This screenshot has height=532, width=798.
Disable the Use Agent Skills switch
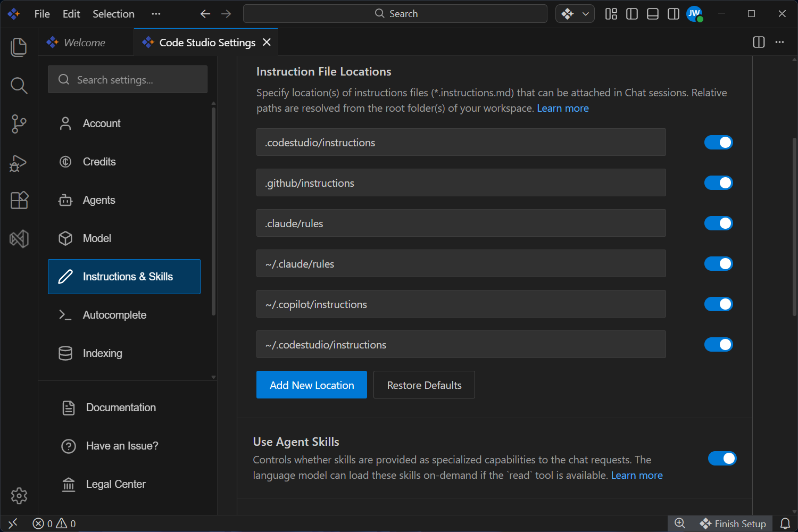point(722,458)
